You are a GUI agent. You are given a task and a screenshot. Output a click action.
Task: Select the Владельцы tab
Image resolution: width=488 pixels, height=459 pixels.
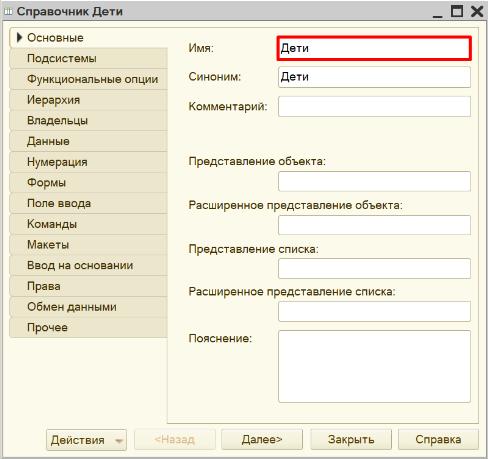pyautogui.click(x=89, y=120)
